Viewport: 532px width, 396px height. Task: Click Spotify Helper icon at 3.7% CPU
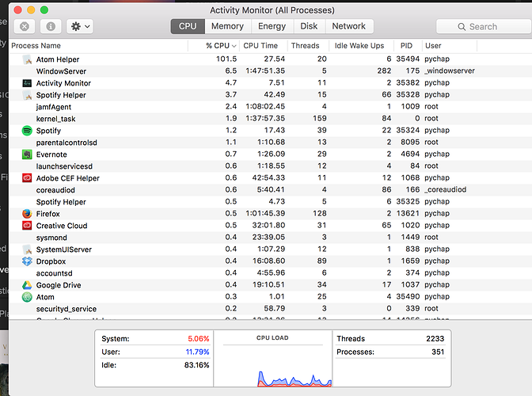[x=27, y=95]
